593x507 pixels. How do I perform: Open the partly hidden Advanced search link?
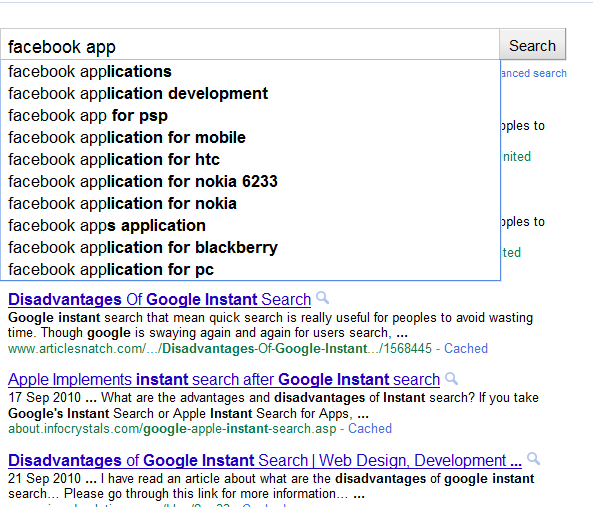point(534,73)
